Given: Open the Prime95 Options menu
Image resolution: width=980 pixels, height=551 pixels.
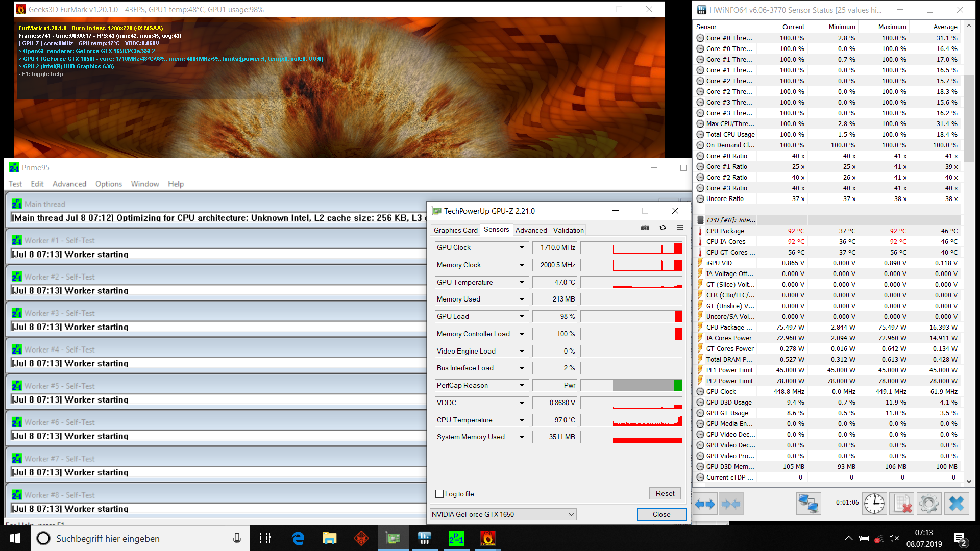Looking at the screenshot, I should point(108,184).
